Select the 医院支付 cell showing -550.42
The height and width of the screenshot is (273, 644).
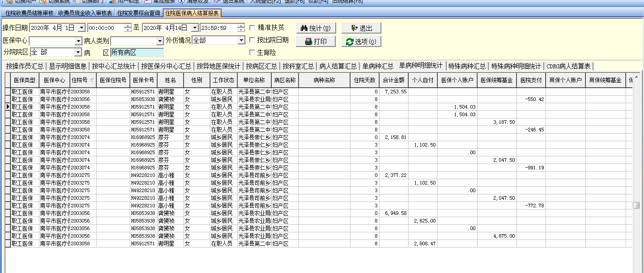point(531,99)
